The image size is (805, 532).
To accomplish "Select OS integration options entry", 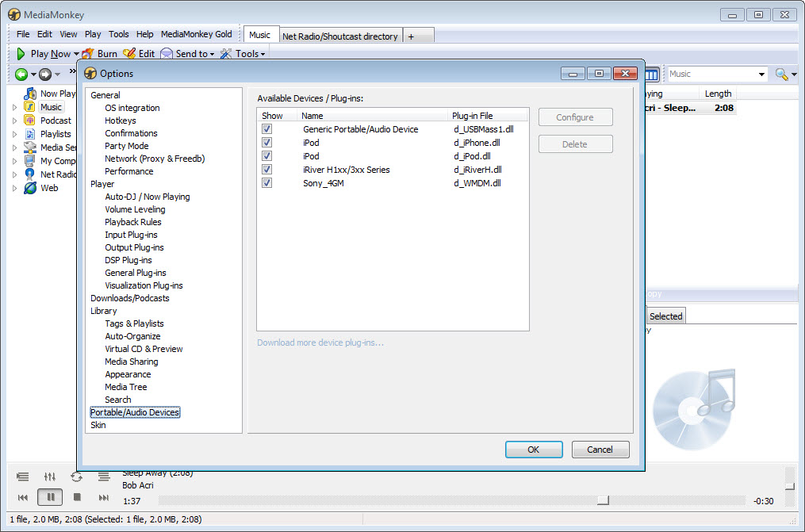I will click(x=132, y=108).
